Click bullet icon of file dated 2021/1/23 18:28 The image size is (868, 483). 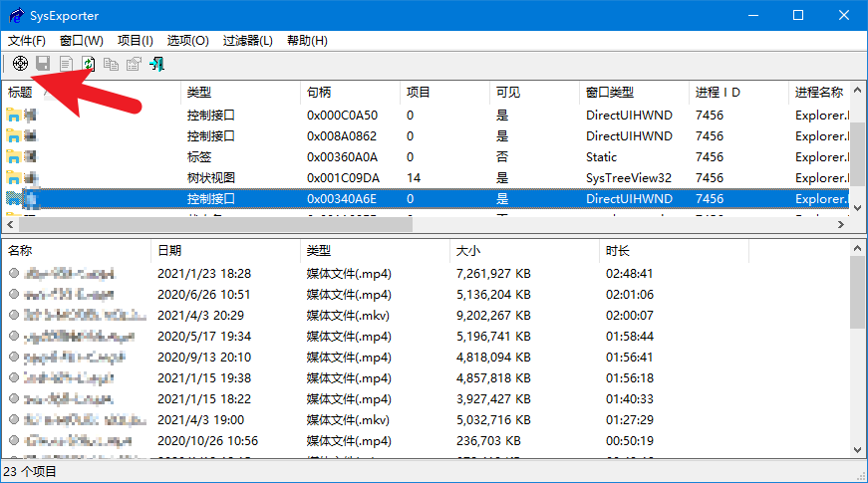tap(14, 273)
